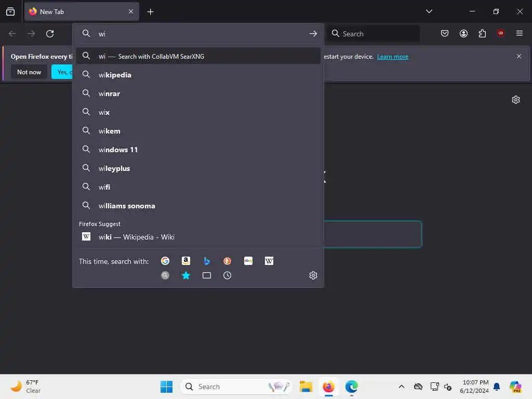Choose the 'windows 11' suggestion
Screen dimensions: 532x399
tap(198, 150)
